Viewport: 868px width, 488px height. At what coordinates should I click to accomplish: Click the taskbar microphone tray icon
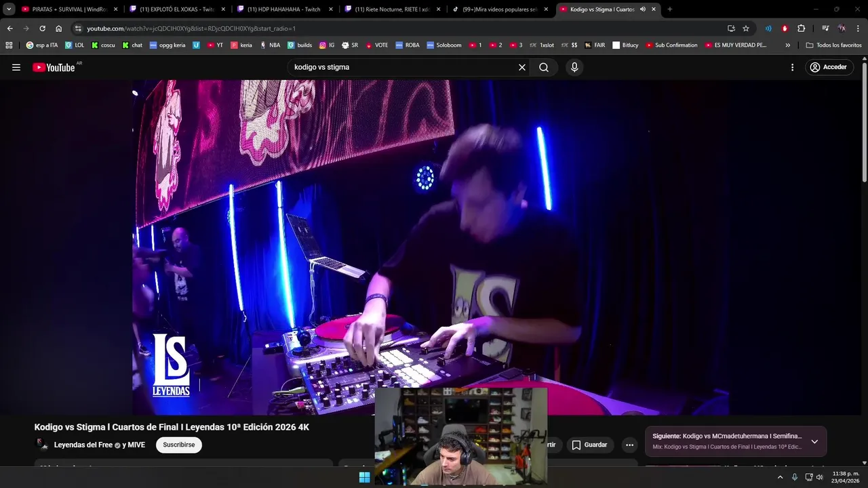click(x=795, y=477)
